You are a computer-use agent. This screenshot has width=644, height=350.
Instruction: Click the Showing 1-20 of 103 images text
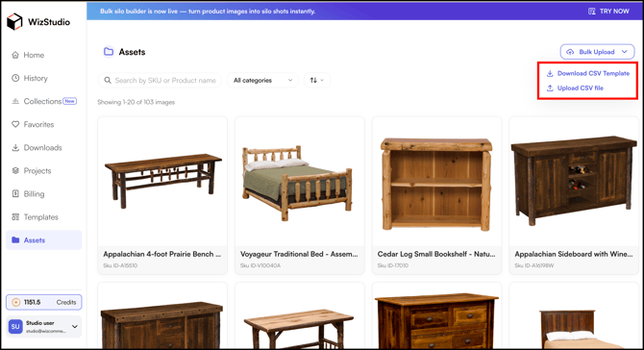point(136,102)
